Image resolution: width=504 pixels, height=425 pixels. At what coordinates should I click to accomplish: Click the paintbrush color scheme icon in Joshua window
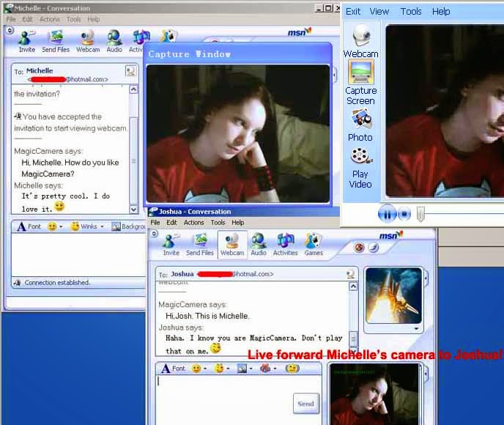pyautogui.click(x=374, y=247)
